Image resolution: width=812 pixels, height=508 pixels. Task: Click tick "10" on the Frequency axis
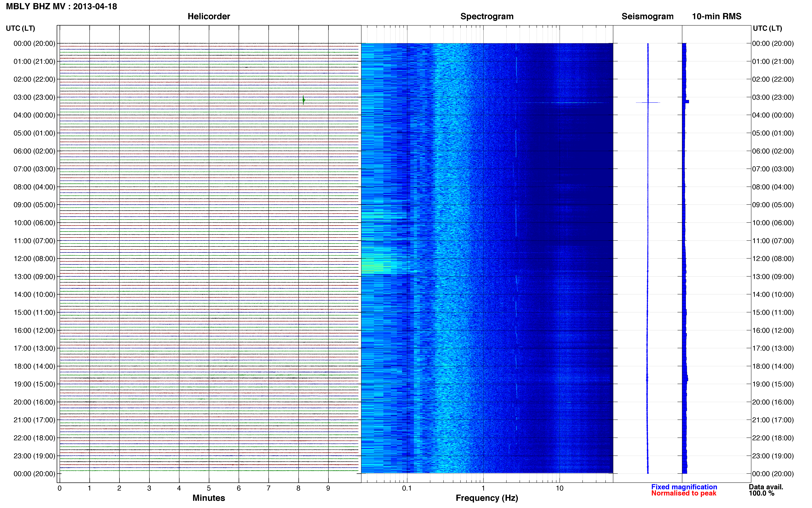pos(559,488)
